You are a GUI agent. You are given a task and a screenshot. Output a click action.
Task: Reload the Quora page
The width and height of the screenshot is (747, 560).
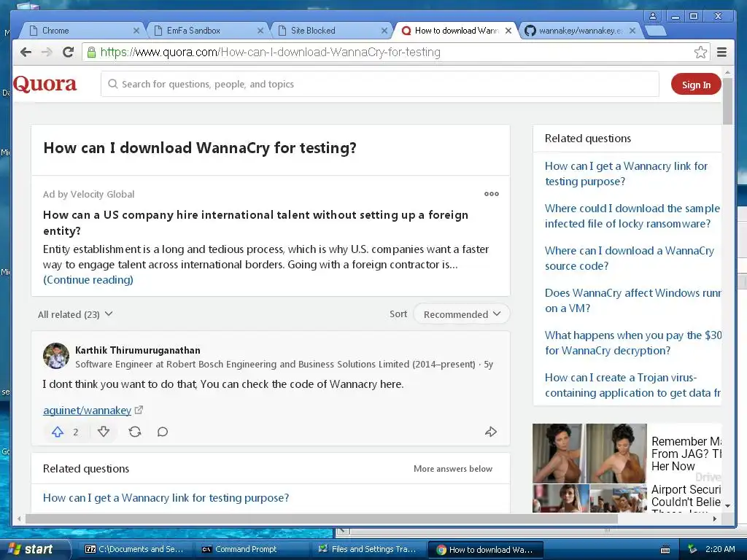click(x=68, y=52)
